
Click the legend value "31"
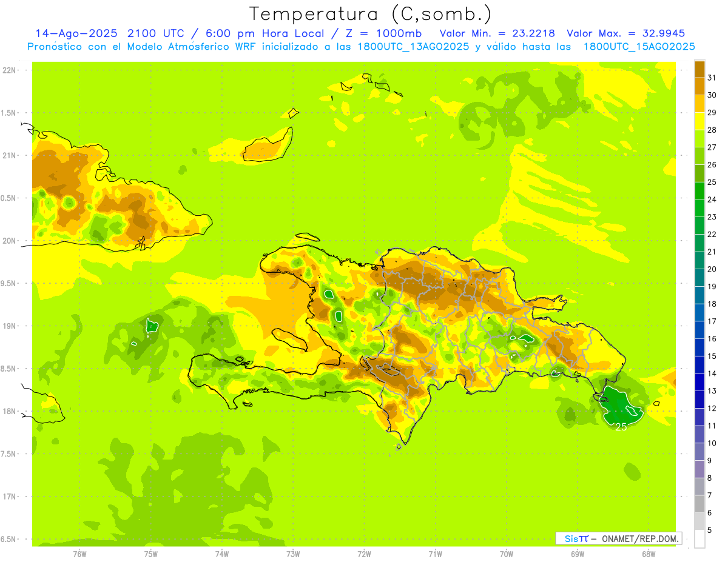[712, 78]
